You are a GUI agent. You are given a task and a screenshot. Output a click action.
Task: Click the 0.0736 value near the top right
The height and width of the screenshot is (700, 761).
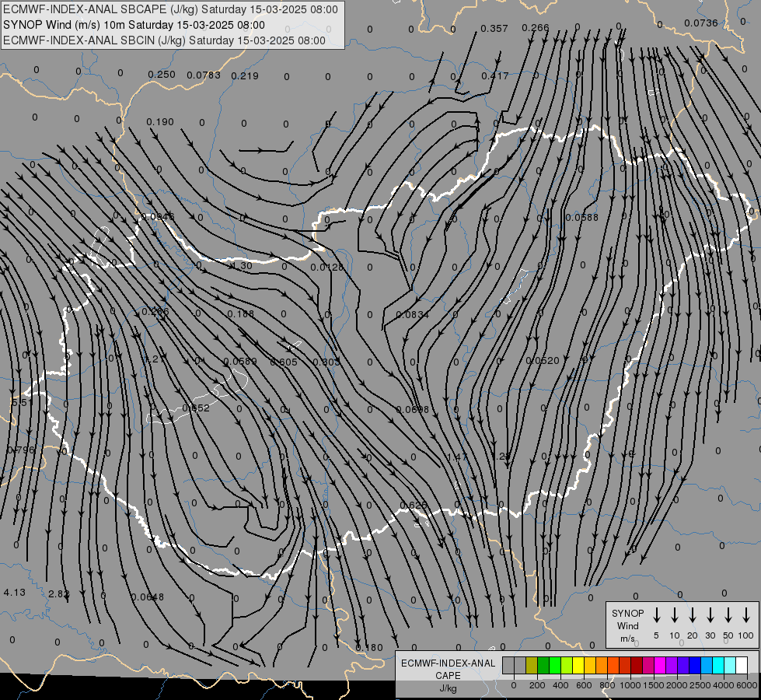coord(701,23)
